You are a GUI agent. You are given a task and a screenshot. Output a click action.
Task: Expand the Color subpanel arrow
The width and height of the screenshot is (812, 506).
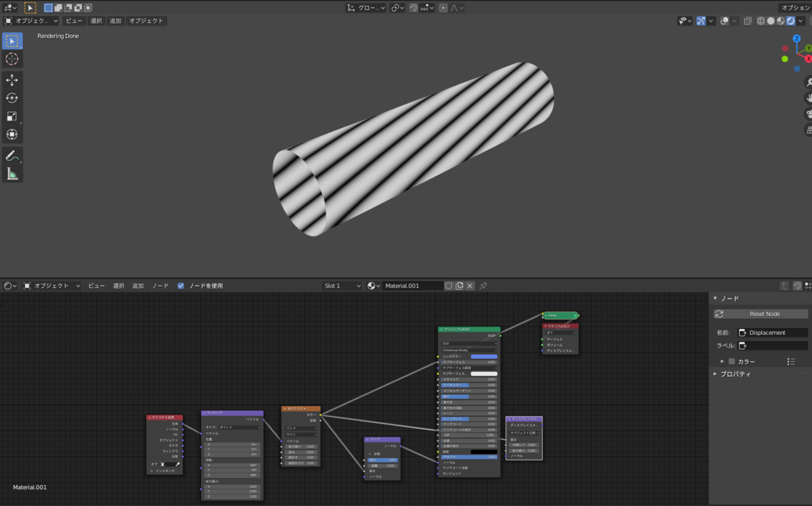click(x=722, y=361)
